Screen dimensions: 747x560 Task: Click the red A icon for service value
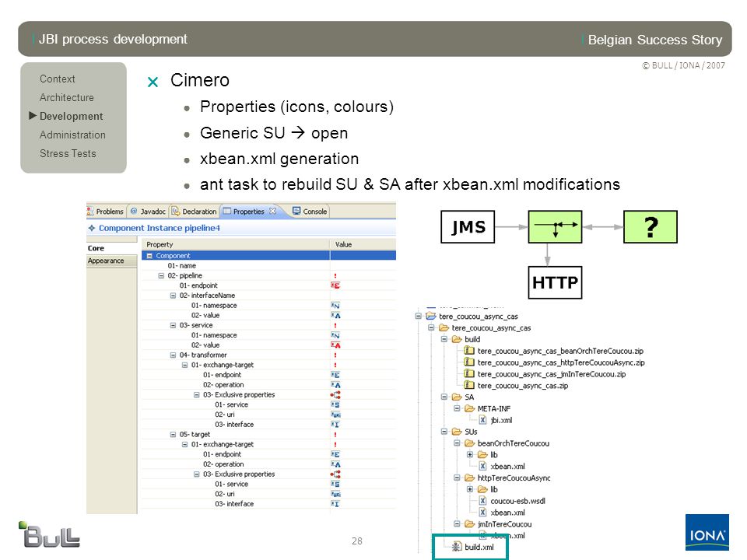click(x=335, y=345)
